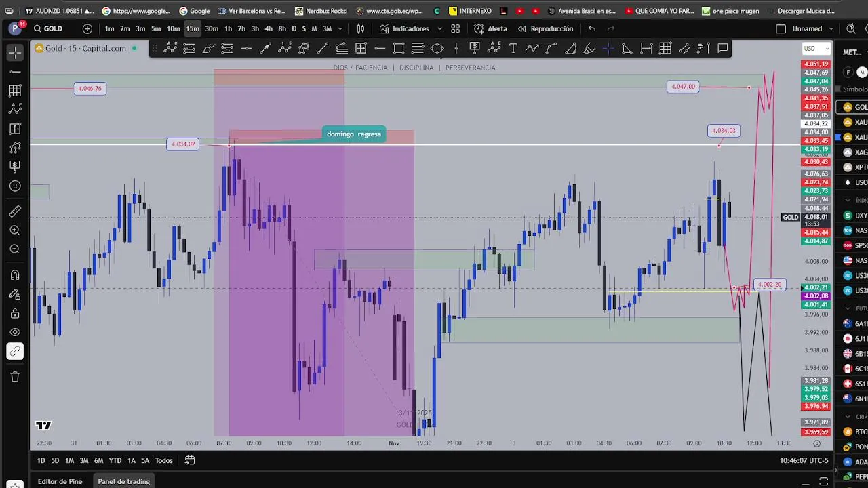Switch to 30m timeframe
868x488 pixels.
212,28
